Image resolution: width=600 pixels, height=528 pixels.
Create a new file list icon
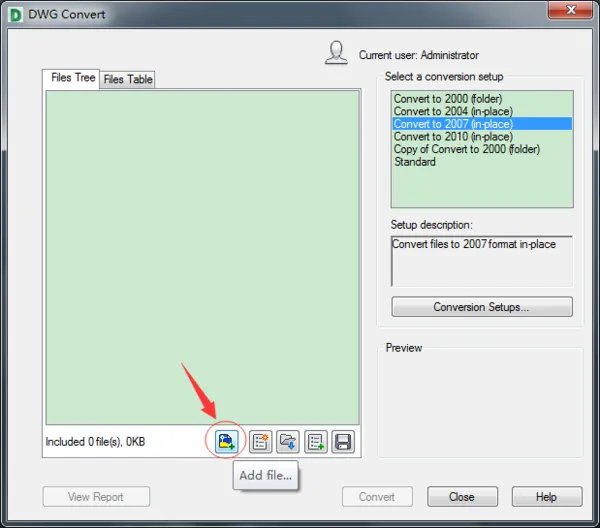[261, 441]
